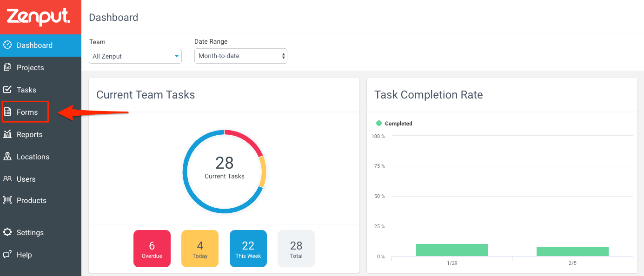Select the Locations menu item label
The image size is (644, 276).
pos(33,157)
